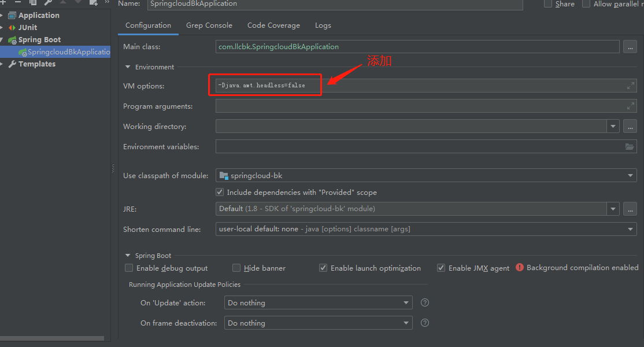Screen dimensions: 644x347
Task: Click the Application type icon in tree
Action: pyautogui.click(x=12, y=16)
